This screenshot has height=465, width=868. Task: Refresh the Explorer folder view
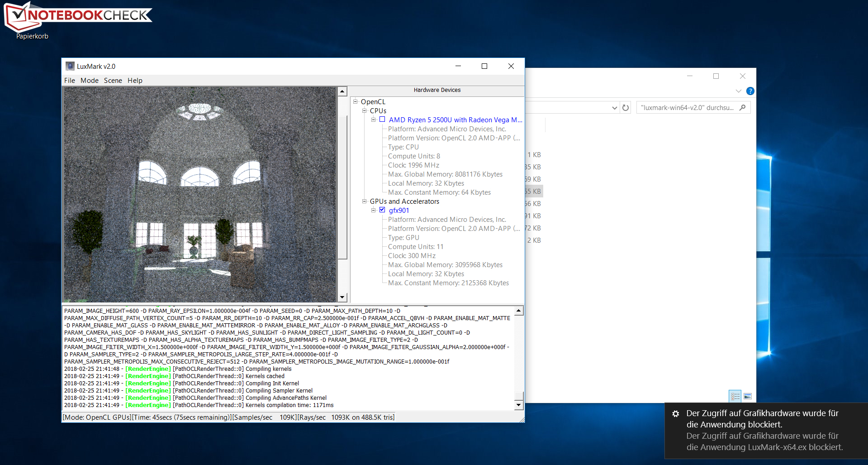point(626,108)
